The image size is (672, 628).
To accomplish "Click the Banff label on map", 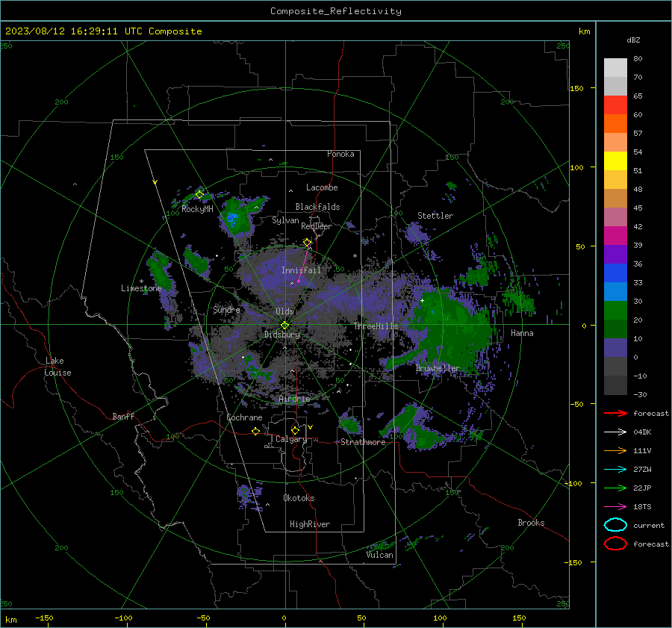I will coord(123,417).
